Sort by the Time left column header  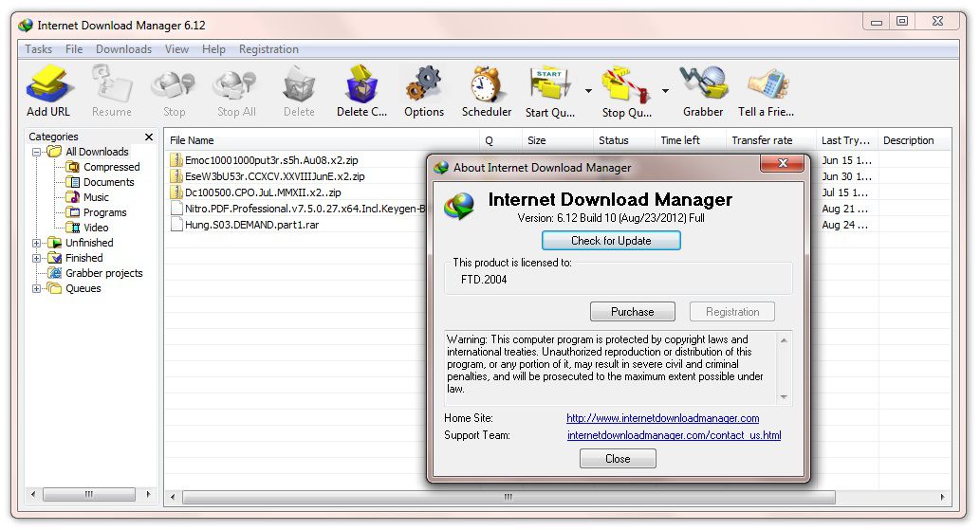click(x=691, y=140)
